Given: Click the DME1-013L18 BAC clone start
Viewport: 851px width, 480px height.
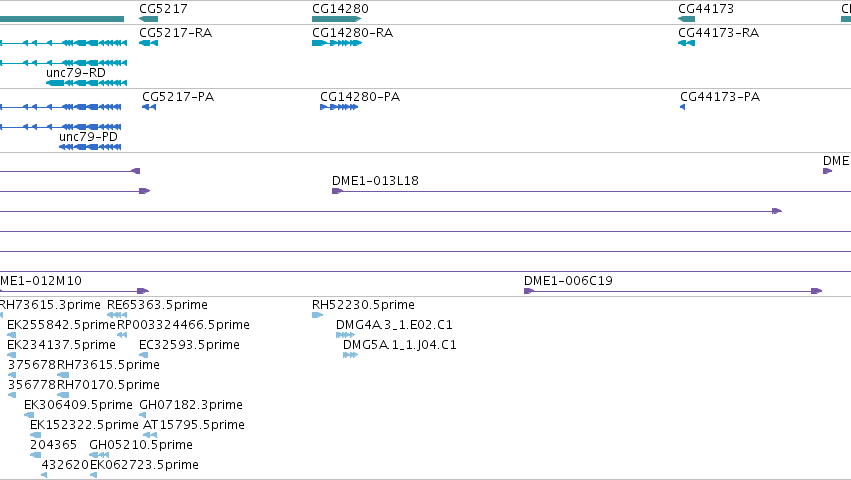Looking at the screenshot, I should [337, 191].
